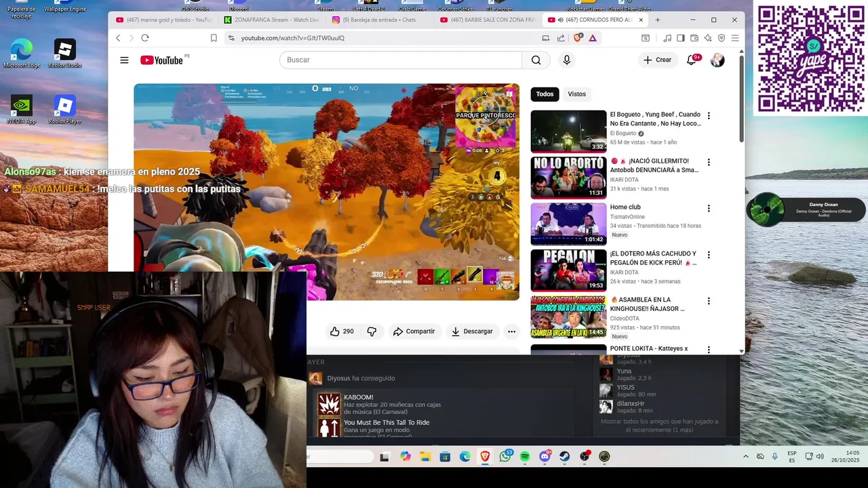
Task: Bookmark this page icon
Action: (x=214, y=38)
